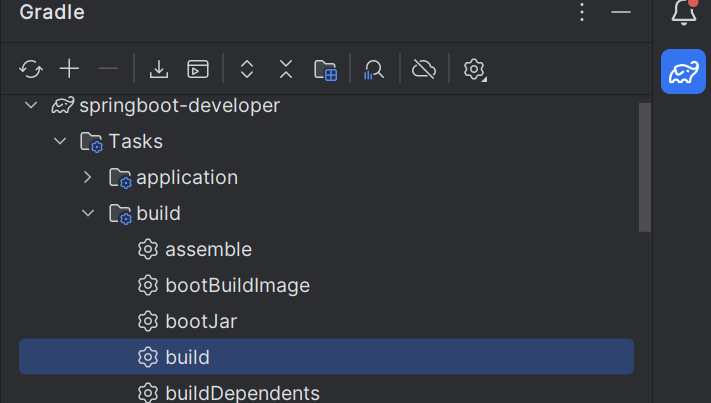711x403 pixels.
Task: Click Select Project Data to Import icon
Action: coord(325,70)
